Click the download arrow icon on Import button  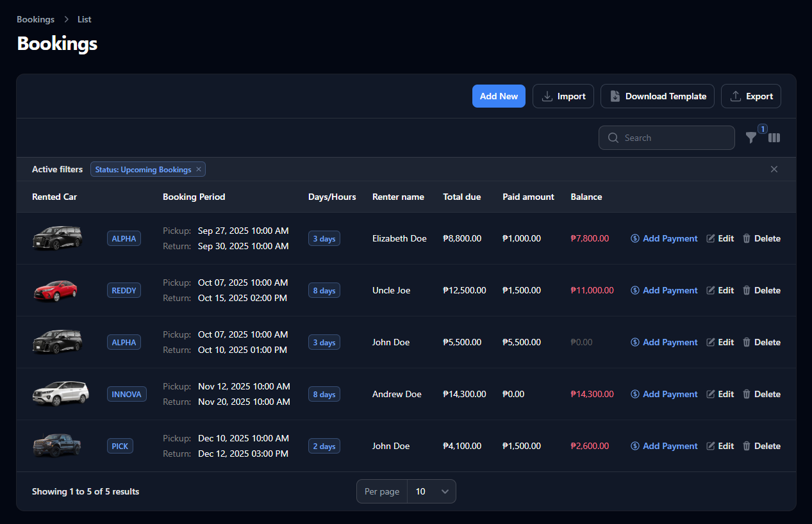pyautogui.click(x=546, y=96)
